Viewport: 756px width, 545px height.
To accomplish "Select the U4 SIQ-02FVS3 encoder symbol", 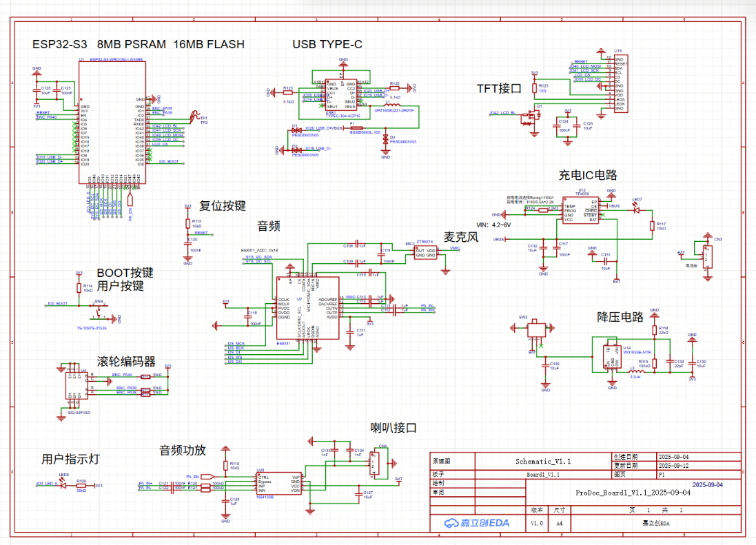I will (x=76, y=385).
